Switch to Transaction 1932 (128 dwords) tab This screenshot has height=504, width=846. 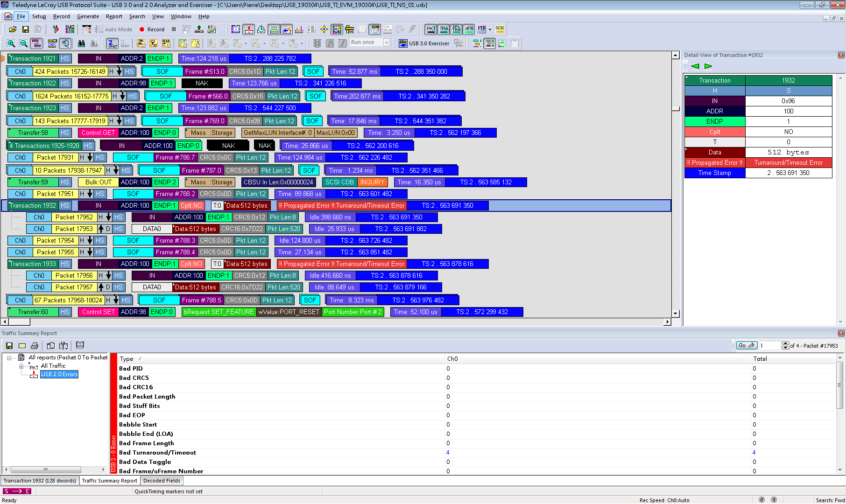[x=40, y=481]
